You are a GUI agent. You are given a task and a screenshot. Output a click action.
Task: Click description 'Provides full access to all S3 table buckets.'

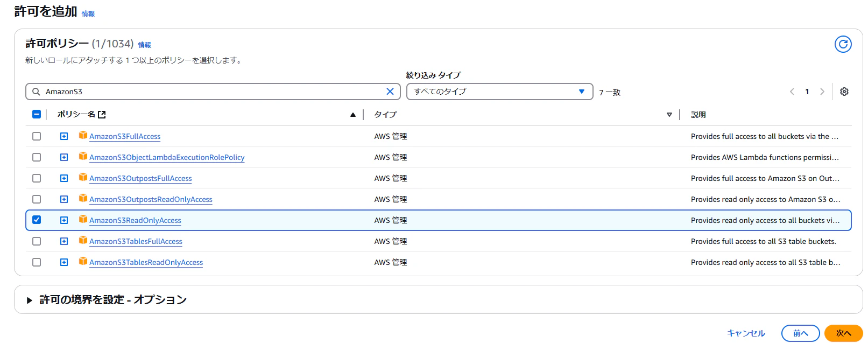tap(764, 242)
